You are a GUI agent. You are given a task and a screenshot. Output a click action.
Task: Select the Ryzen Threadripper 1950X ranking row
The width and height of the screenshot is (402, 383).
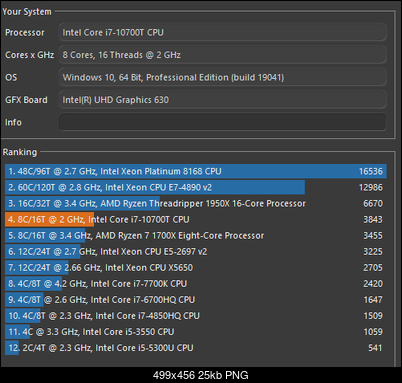click(x=196, y=203)
